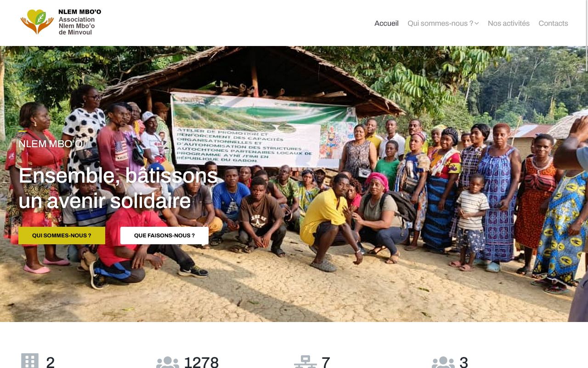The width and height of the screenshot is (588, 368).
Task: Click the 'Ensemble, bâtissons un avenir solidaire' heading
Action: point(118,188)
